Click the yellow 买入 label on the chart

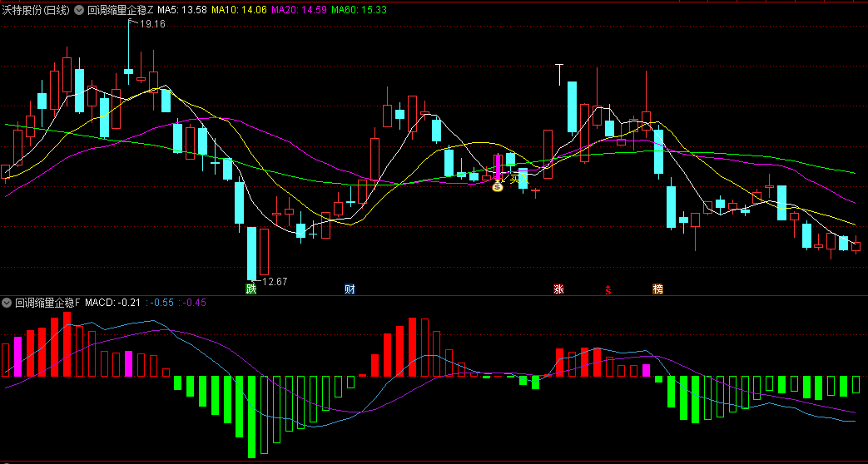pyautogui.click(x=519, y=178)
